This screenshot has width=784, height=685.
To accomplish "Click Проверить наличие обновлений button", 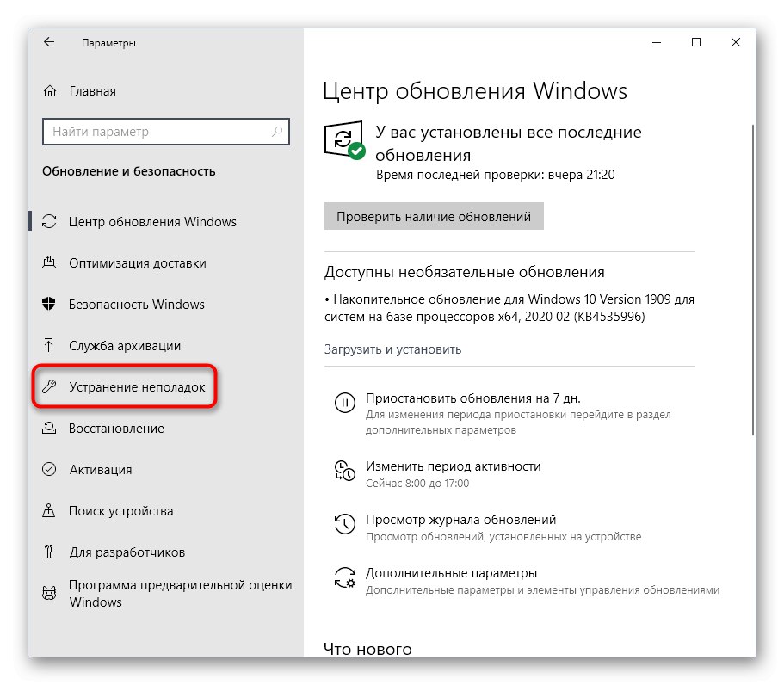I will tap(434, 216).
